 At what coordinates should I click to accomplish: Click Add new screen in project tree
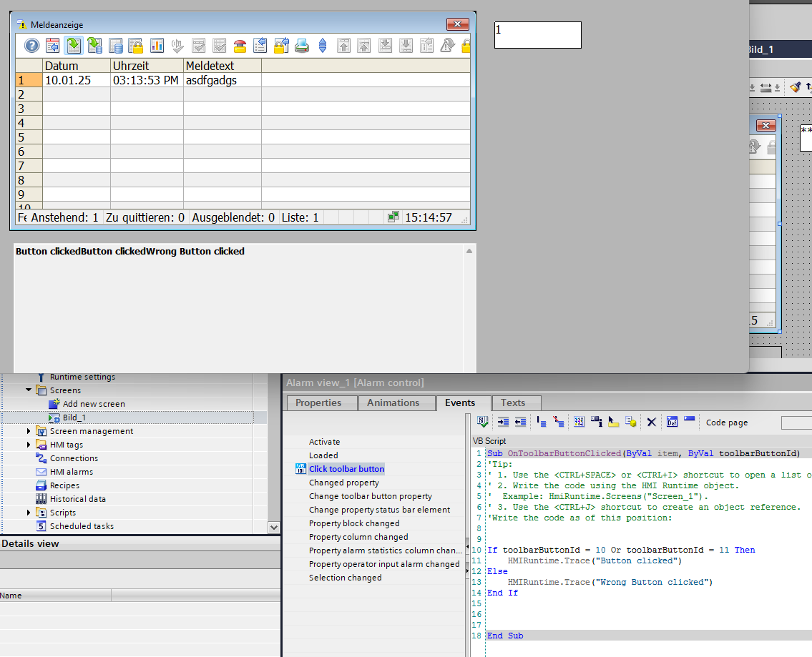(93, 404)
